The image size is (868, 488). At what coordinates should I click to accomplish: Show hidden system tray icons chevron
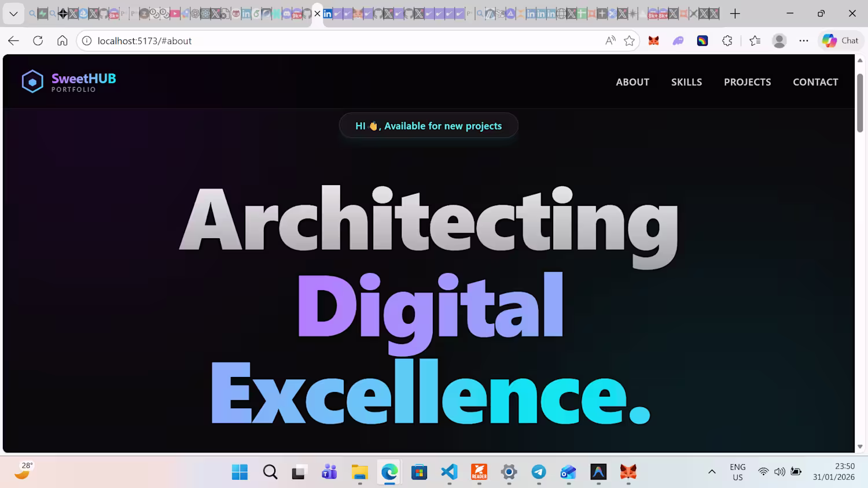(x=712, y=472)
